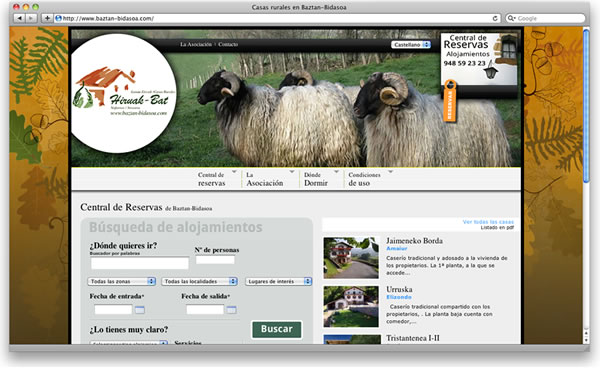Screen dimensions: 600x368
Task: Click the Google search magnifier icon
Action: coord(511,18)
